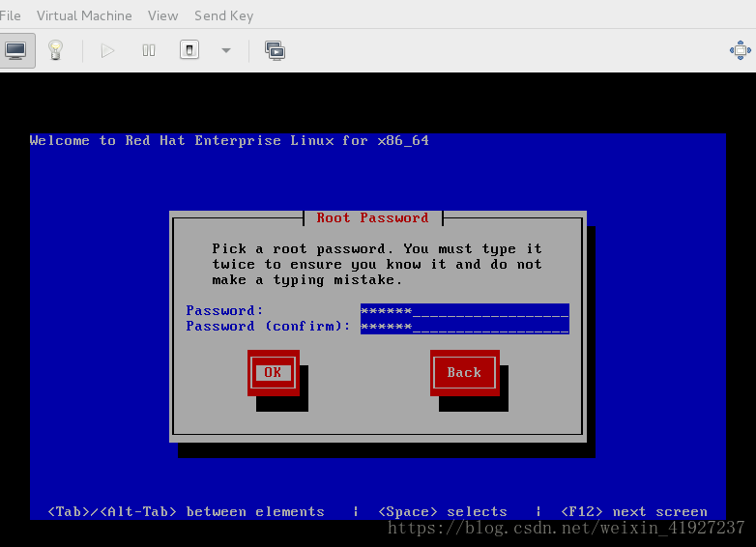Shut down the virtual machine
Viewport: 756px width, 547px height.
pos(189,50)
